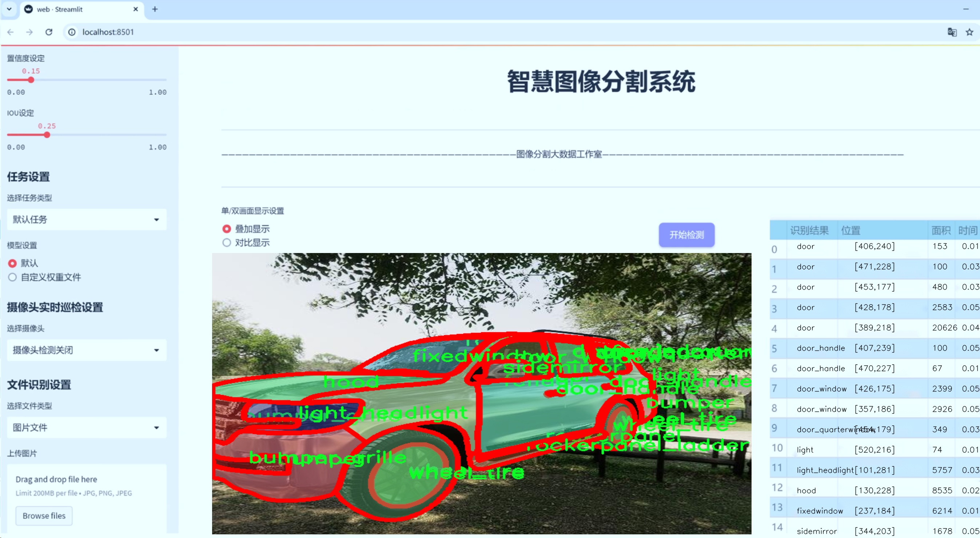
Task: Adjust the 置信度设定 confidence slider handle
Action: [31, 80]
